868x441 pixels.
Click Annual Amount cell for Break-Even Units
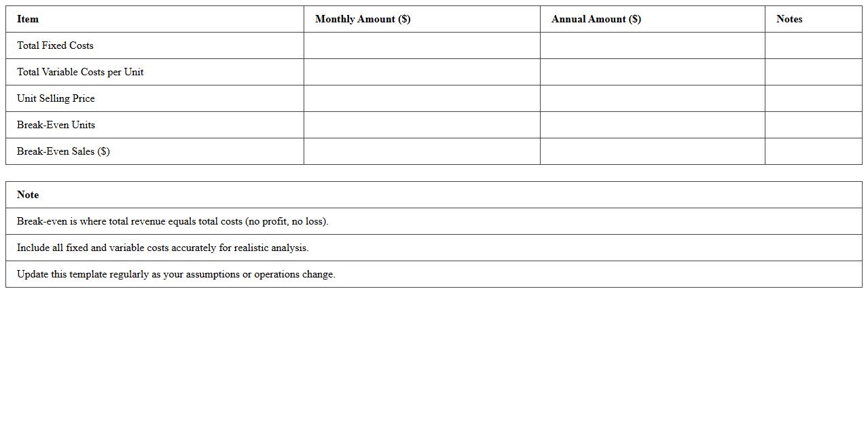[652, 125]
